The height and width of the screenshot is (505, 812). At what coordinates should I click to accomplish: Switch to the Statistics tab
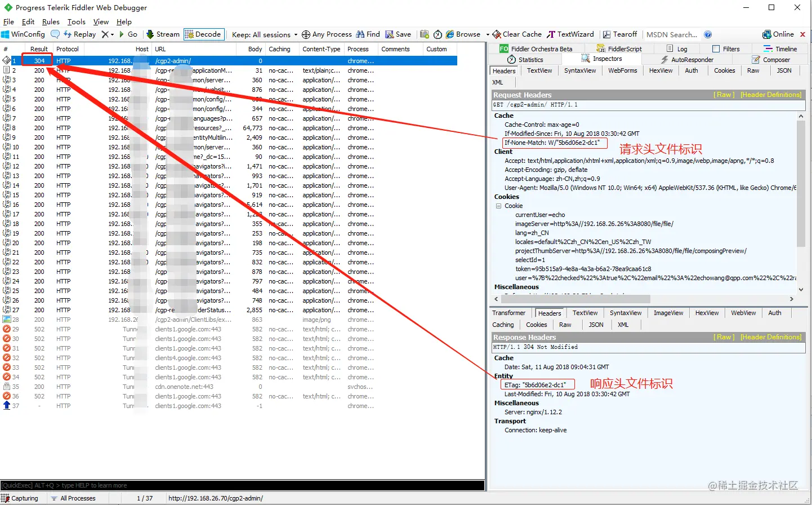tap(525, 60)
